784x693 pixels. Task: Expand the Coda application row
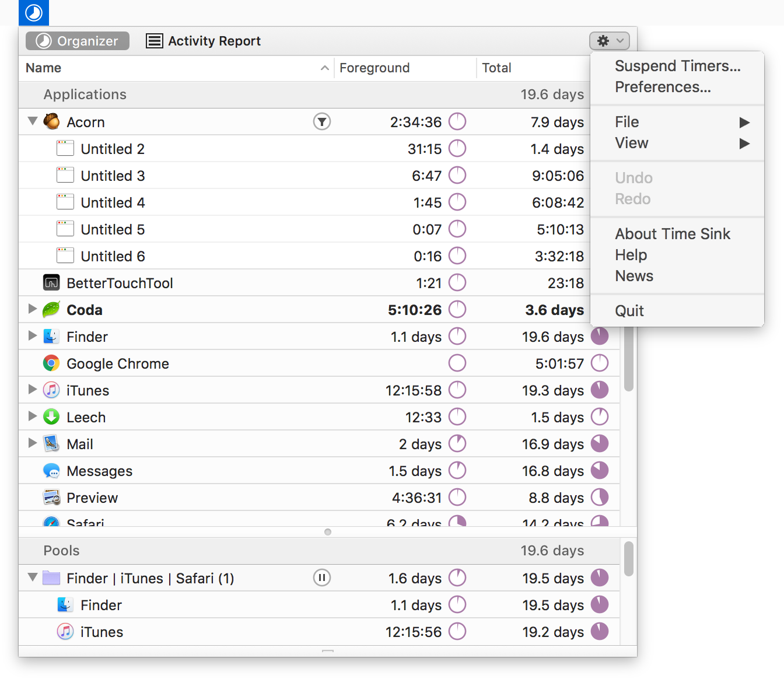pyautogui.click(x=33, y=309)
